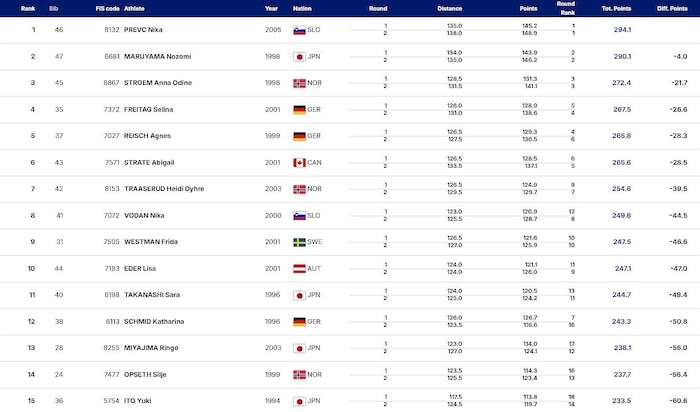The width and height of the screenshot is (700, 412).
Task: Click the Distance column header
Action: coord(449,8)
